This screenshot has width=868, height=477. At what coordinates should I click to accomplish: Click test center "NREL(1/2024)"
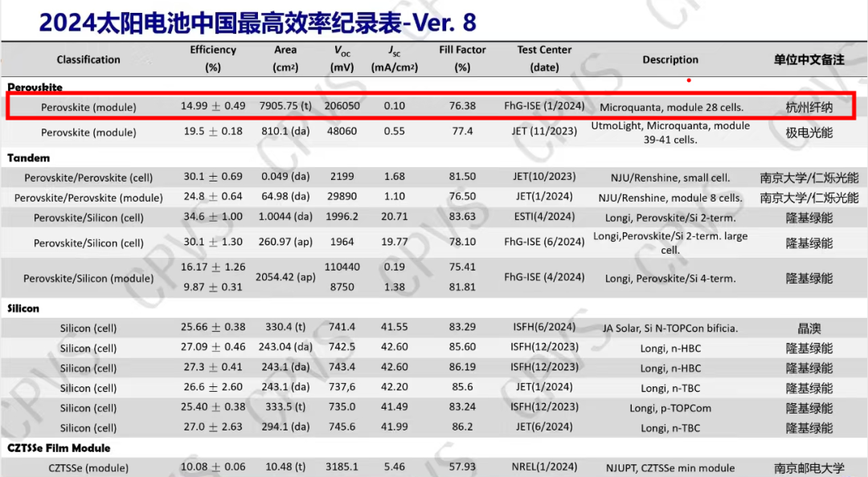pyautogui.click(x=544, y=467)
